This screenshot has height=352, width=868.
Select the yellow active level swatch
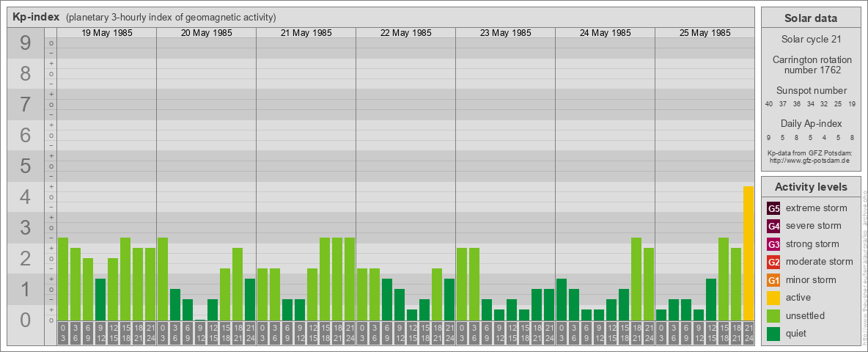tap(774, 298)
